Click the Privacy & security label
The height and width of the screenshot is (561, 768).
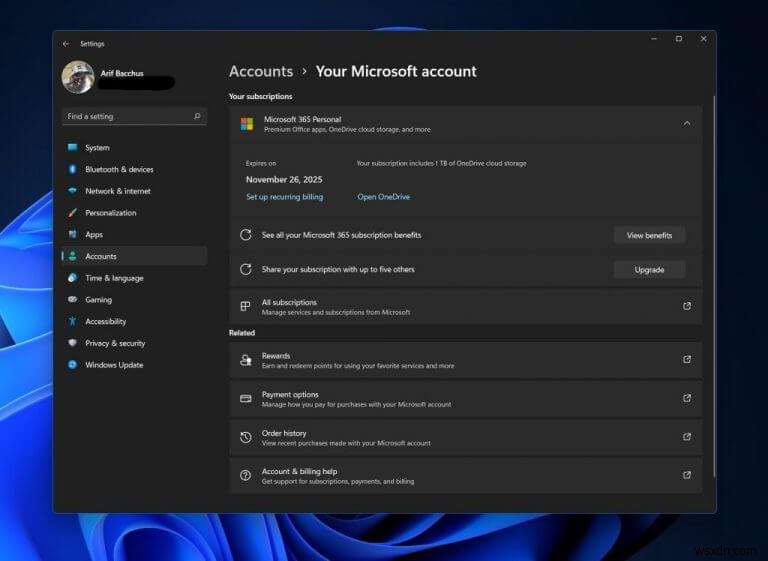click(115, 343)
